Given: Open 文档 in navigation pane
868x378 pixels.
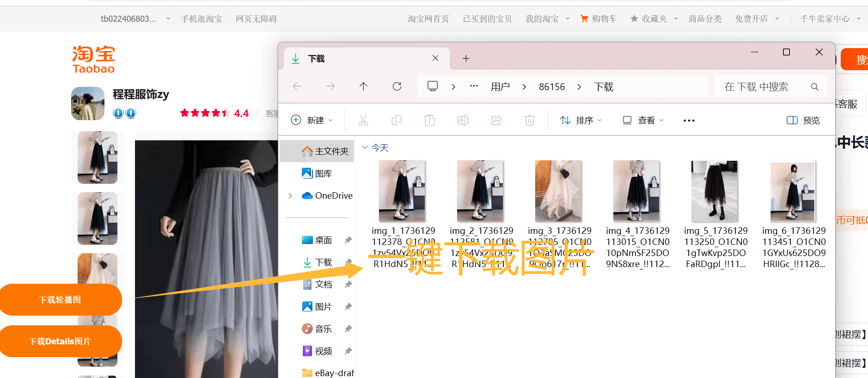Looking at the screenshot, I should click(317, 284).
